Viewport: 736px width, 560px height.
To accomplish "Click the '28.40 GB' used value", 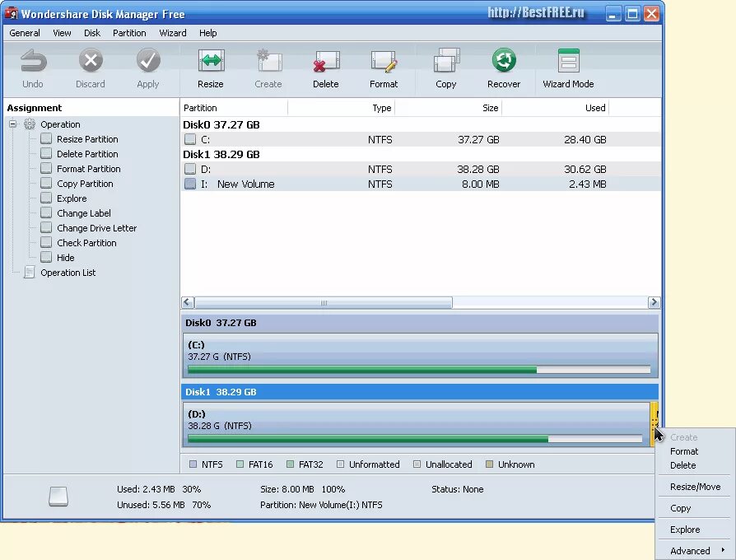I will [x=585, y=139].
